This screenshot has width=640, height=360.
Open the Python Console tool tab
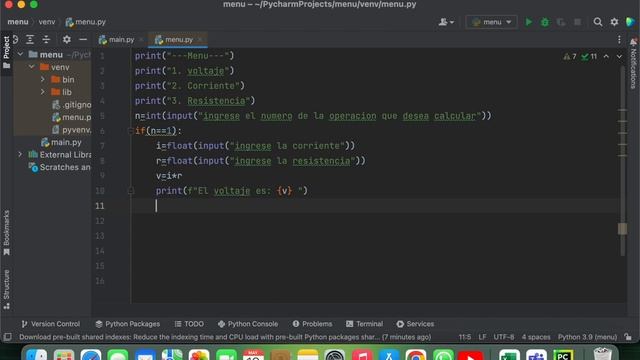click(248, 324)
